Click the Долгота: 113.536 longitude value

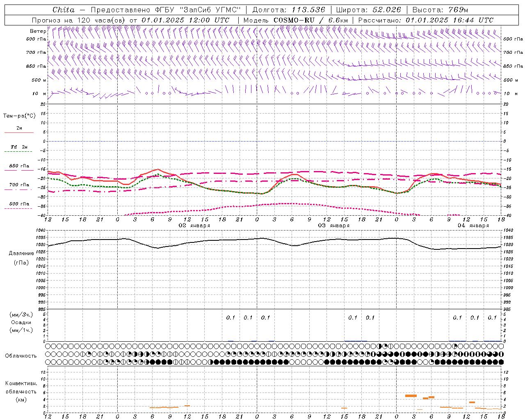pos(289,10)
